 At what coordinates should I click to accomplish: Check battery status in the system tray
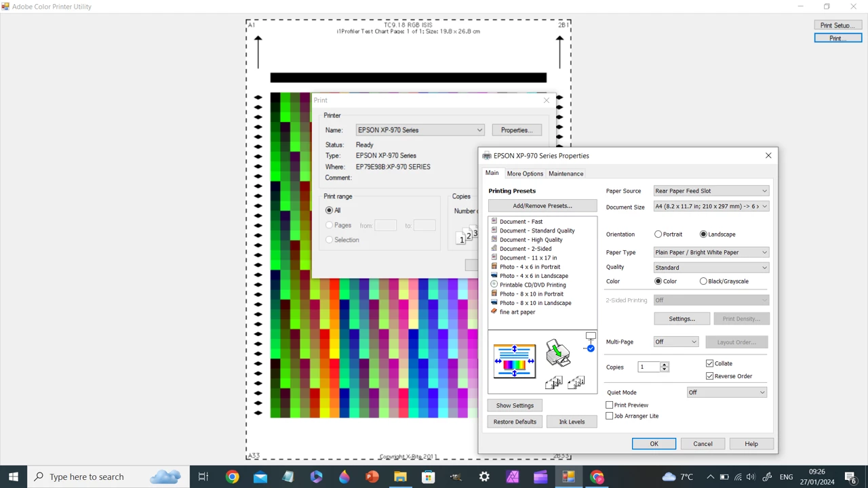pos(724,476)
